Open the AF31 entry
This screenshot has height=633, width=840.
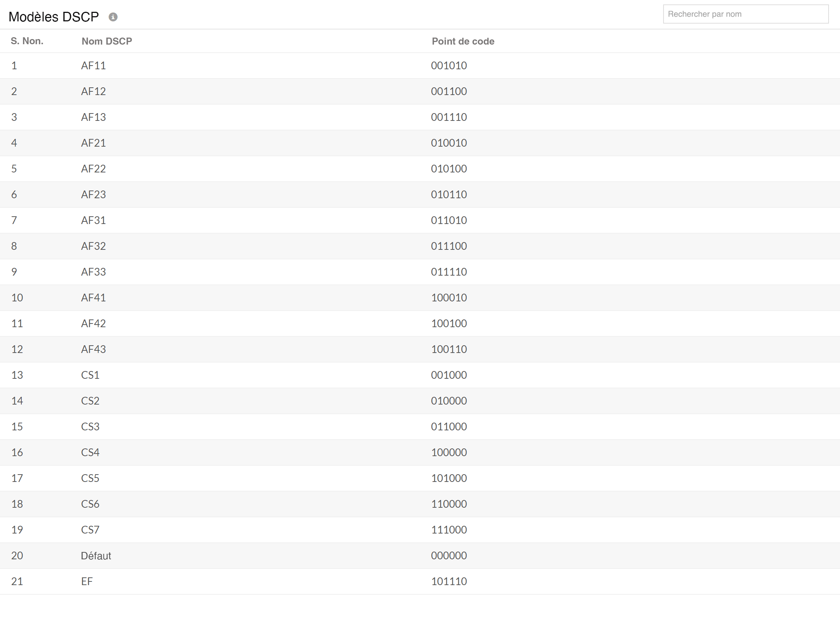pyautogui.click(x=94, y=220)
